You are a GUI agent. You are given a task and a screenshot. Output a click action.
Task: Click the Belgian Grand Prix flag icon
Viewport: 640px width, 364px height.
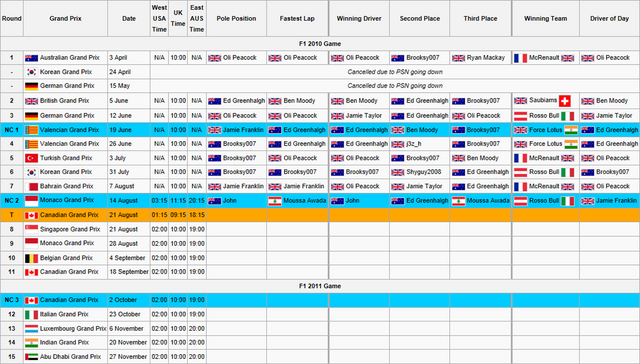pos(31,258)
